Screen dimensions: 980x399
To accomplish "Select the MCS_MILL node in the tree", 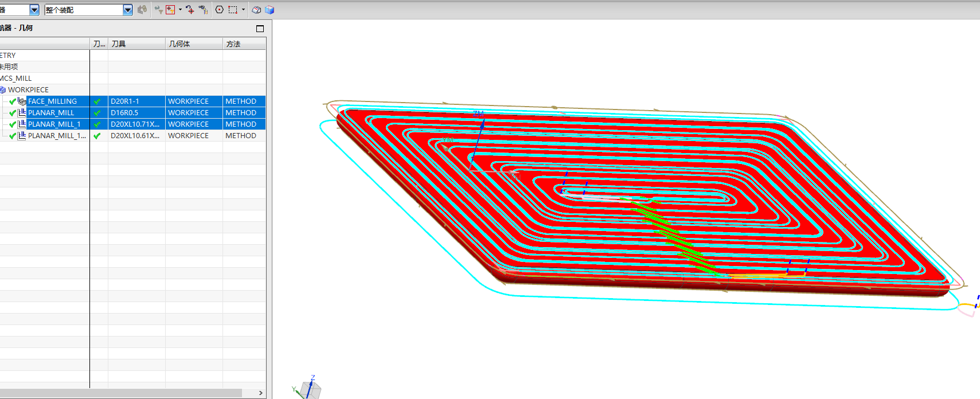I will pyautogui.click(x=16, y=79).
